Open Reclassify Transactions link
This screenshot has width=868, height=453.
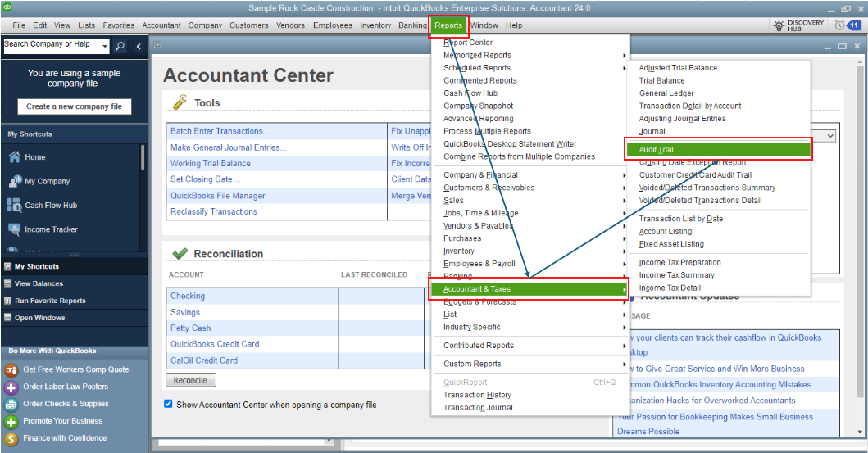(x=214, y=212)
